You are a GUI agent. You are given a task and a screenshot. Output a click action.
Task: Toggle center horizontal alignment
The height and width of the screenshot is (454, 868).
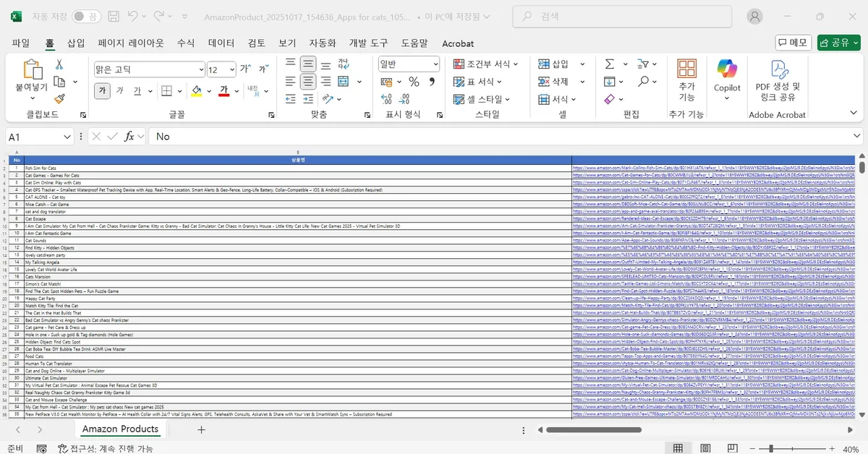pos(308,82)
